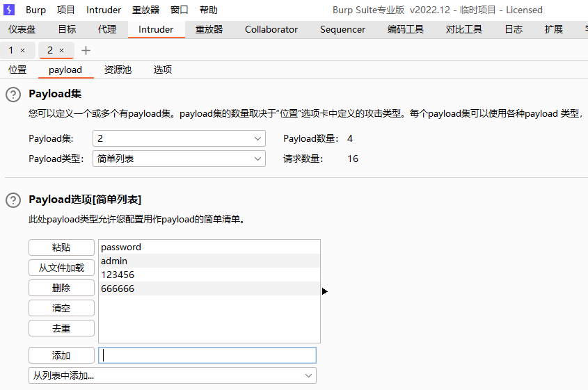Expand the Payload类型 dropdown showing 简单列表

click(179, 159)
